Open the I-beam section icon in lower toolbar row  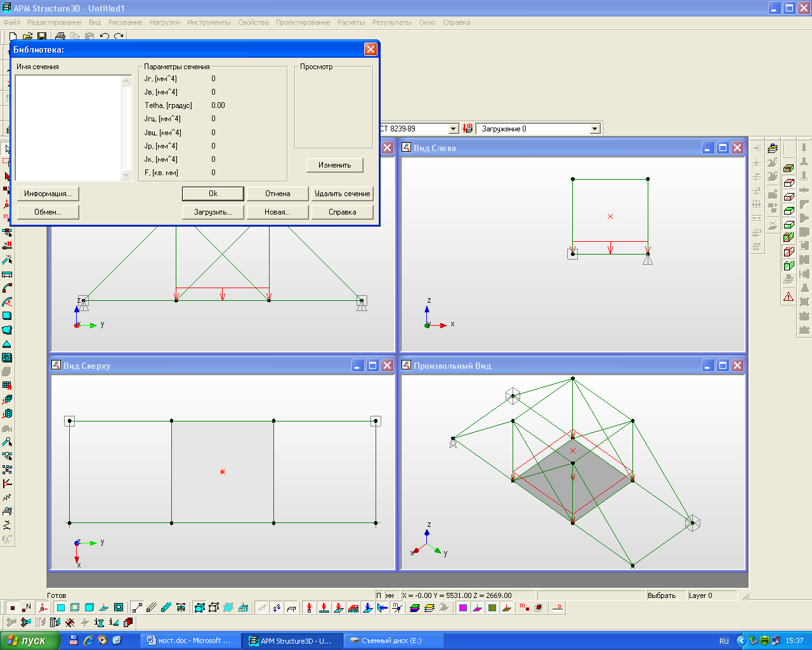(99, 623)
